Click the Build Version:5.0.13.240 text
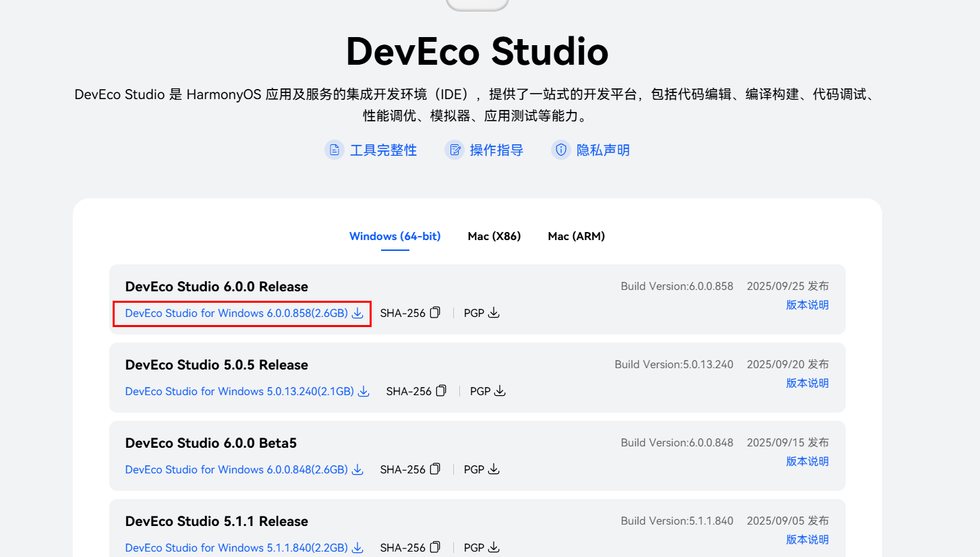 [x=674, y=364]
